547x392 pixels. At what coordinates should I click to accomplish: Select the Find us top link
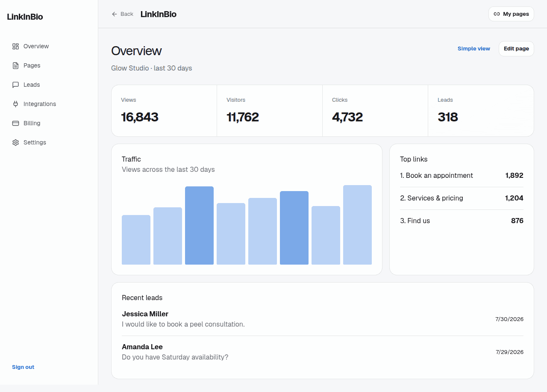415,221
